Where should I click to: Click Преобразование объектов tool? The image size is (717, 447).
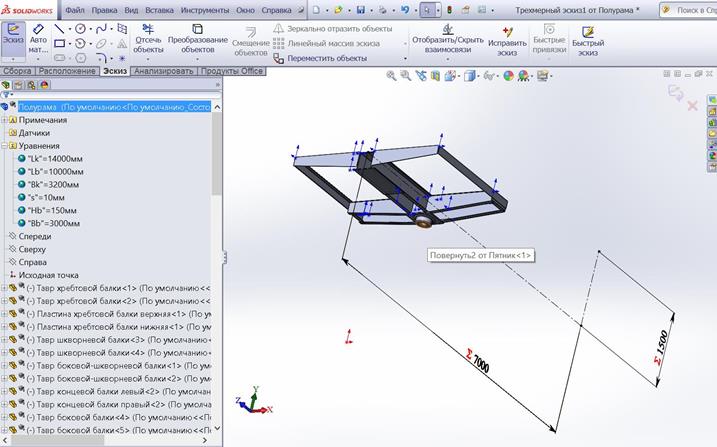tap(198, 39)
